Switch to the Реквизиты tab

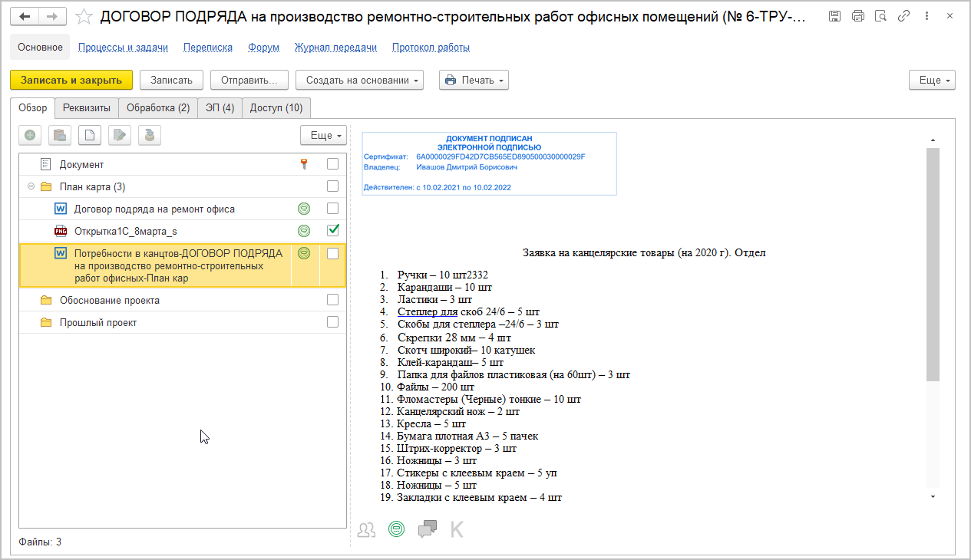(x=88, y=108)
